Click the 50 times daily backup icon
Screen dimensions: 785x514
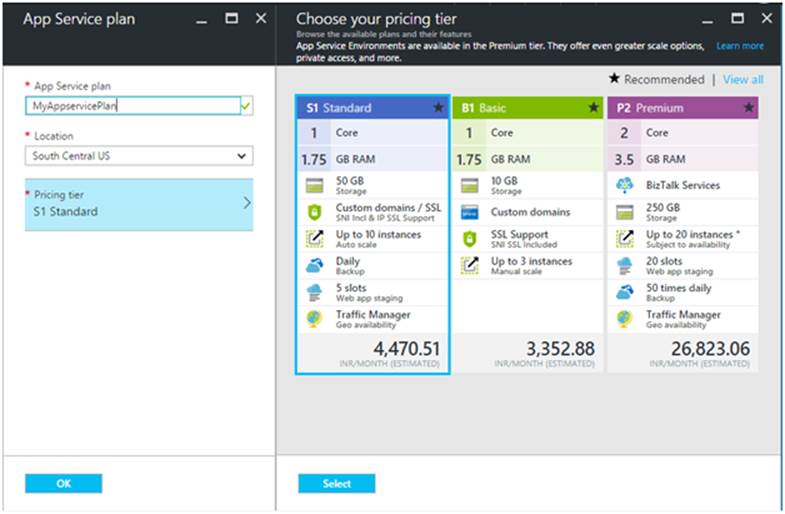(625, 292)
